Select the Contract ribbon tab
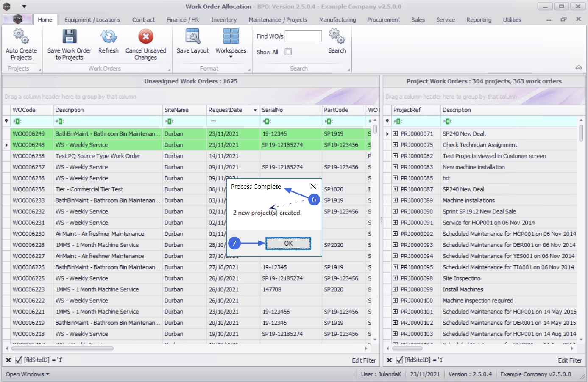 [143, 20]
